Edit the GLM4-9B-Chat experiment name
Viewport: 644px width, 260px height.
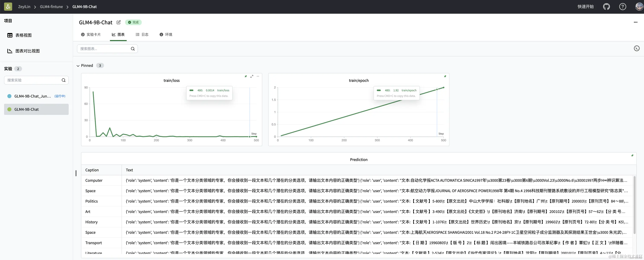[x=118, y=22]
